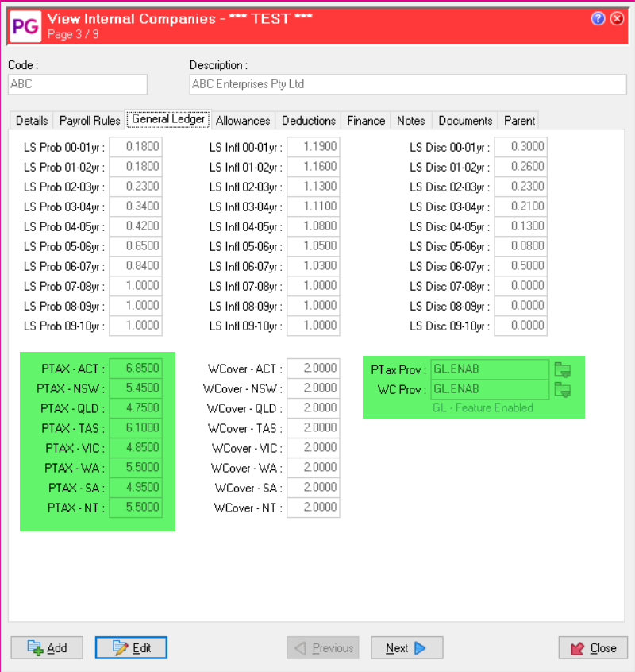Select the Allowances tab

243,121
